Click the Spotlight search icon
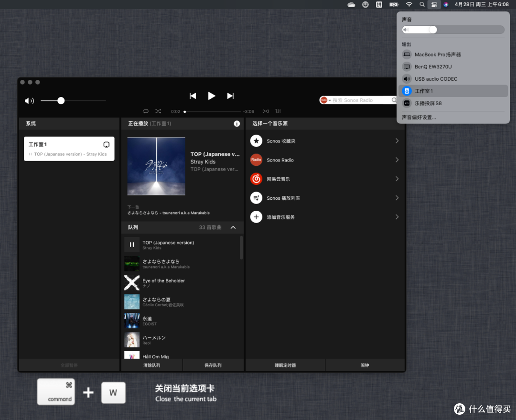 pos(422,5)
